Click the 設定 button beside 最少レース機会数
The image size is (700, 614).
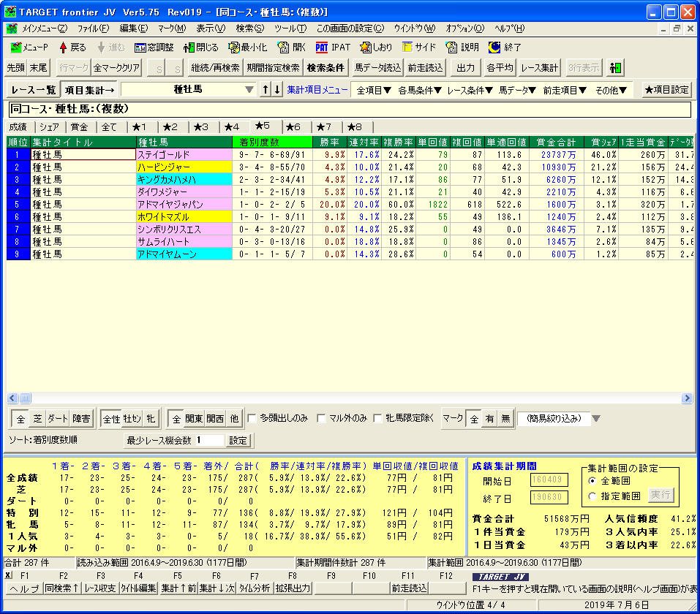tap(238, 441)
